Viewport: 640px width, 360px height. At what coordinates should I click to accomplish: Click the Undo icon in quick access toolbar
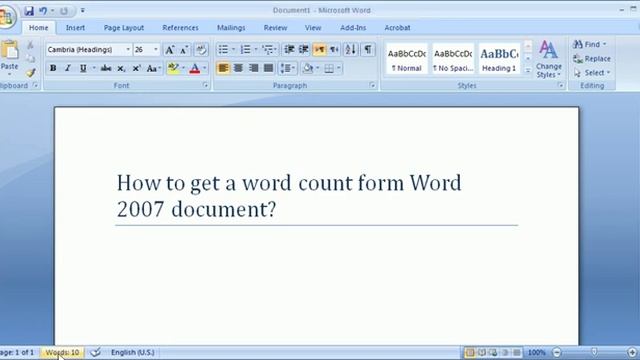coord(43,11)
